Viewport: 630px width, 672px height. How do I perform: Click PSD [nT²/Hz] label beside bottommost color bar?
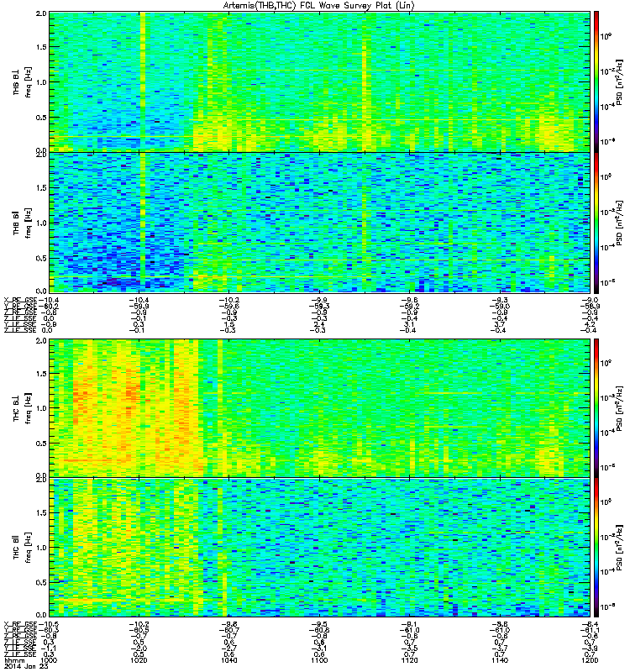[x=619, y=548]
